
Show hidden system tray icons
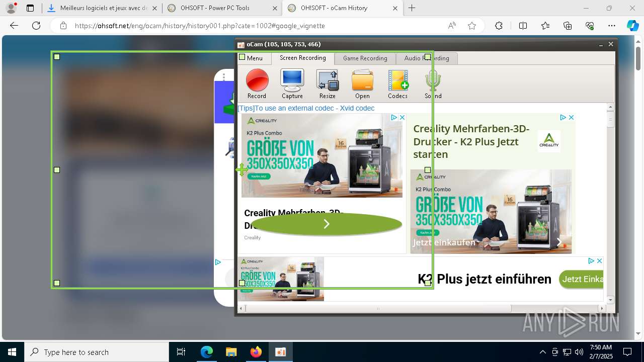click(x=542, y=352)
